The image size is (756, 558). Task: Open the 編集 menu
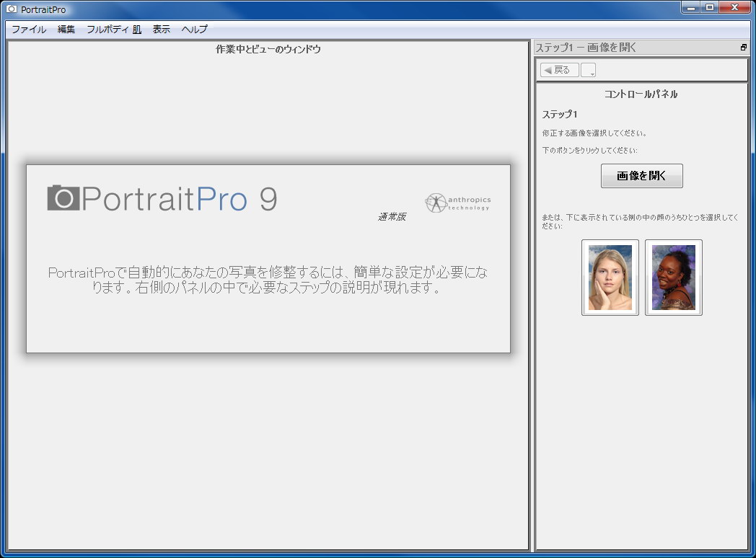click(65, 30)
